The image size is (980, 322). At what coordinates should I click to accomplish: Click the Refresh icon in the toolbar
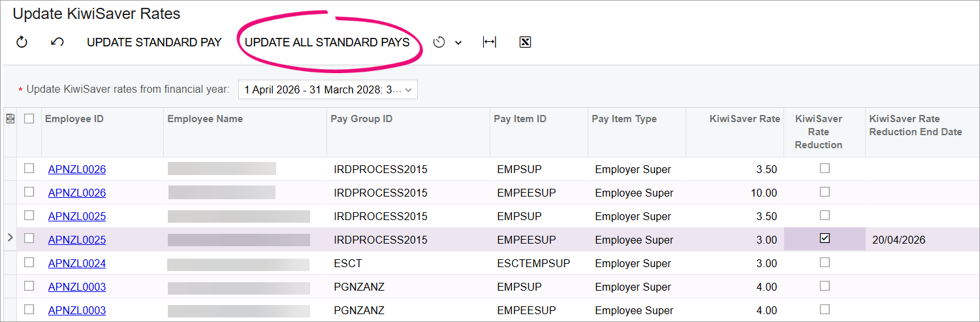click(x=22, y=42)
